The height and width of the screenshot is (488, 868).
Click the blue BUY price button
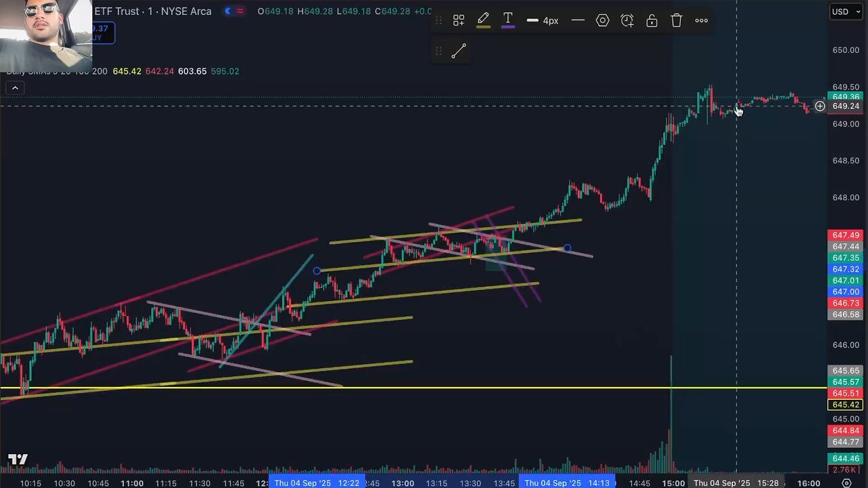(103, 33)
